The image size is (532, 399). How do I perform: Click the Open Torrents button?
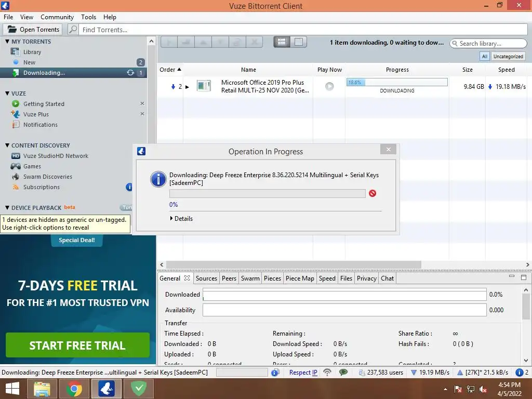33,30
